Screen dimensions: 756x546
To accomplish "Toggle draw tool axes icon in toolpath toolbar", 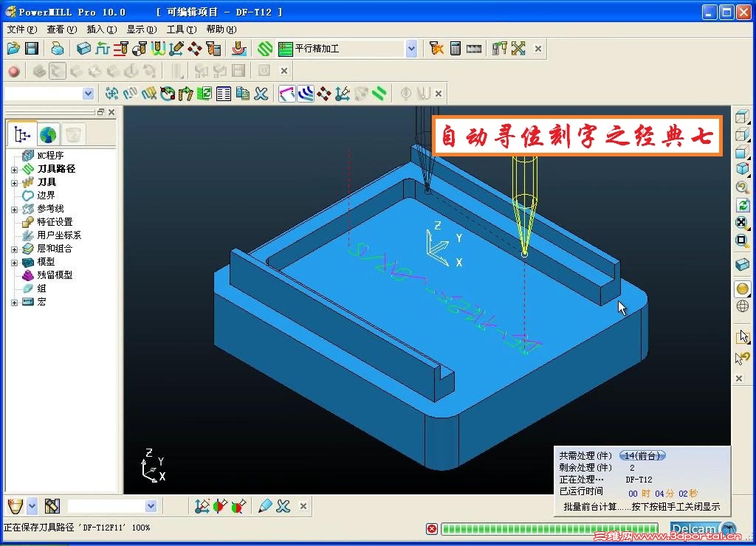I will 343,94.
